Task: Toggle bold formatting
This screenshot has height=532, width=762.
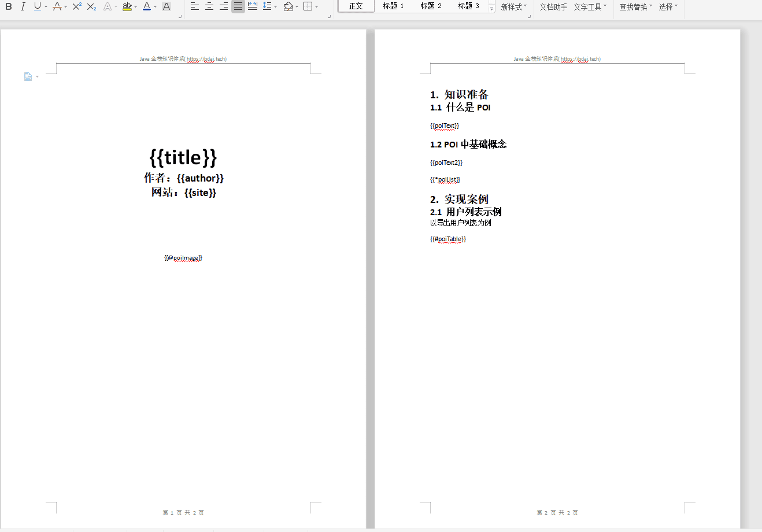Action: (x=9, y=7)
